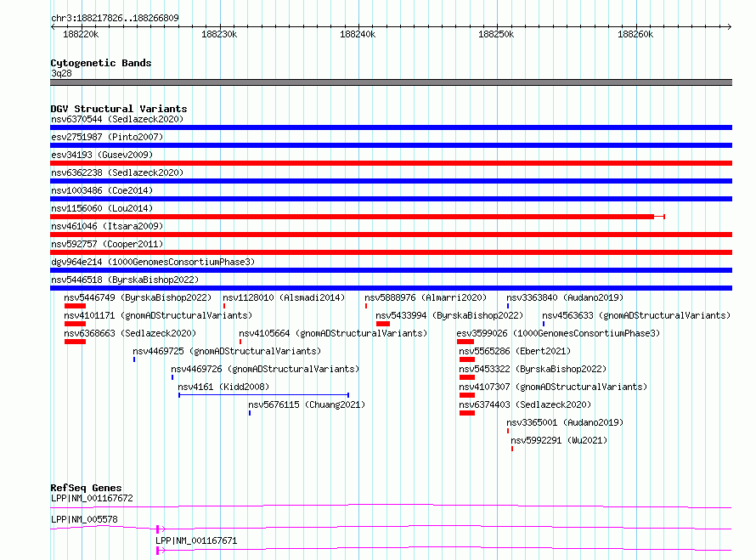Select the 3q28 band label
756x560 pixels.
pos(61,73)
